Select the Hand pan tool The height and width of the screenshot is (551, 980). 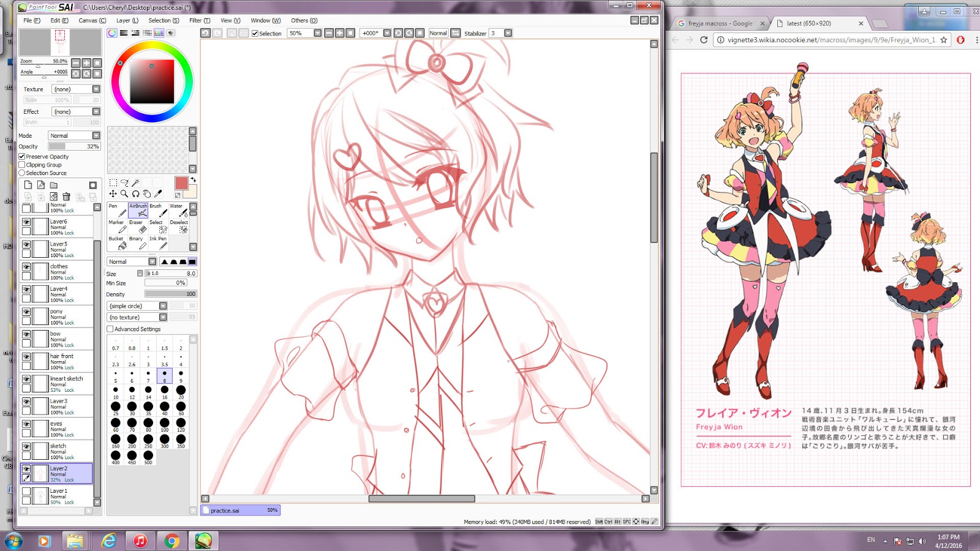(x=147, y=193)
